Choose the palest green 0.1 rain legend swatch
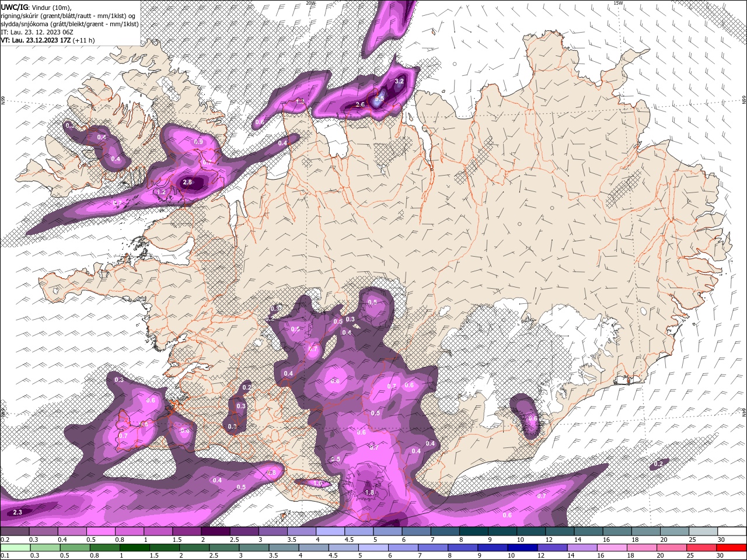Screen dimensions: 747x560 click(15, 548)
